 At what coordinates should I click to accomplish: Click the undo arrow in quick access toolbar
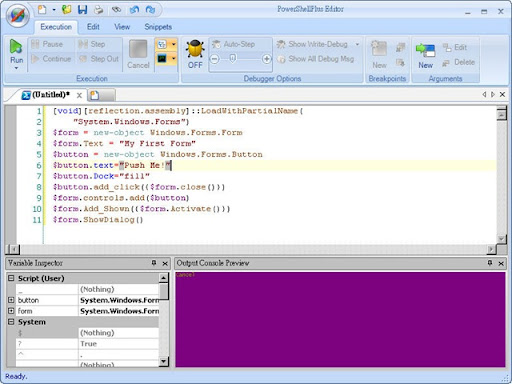[x=134, y=10]
